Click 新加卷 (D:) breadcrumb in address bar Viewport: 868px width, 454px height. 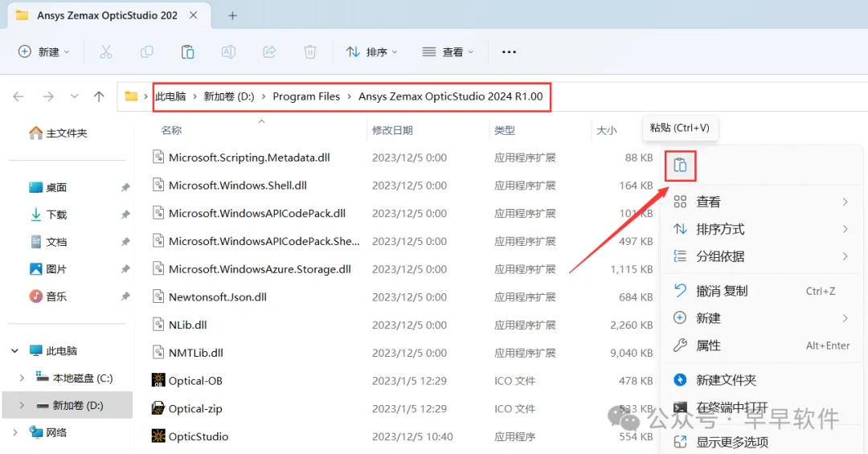click(x=228, y=96)
